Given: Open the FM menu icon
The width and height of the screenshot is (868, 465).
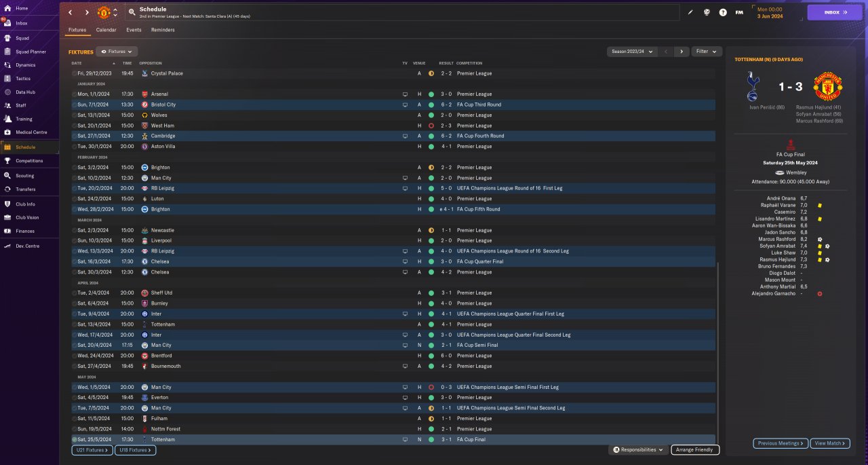Looking at the screenshot, I should pyautogui.click(x=739, y=12).
